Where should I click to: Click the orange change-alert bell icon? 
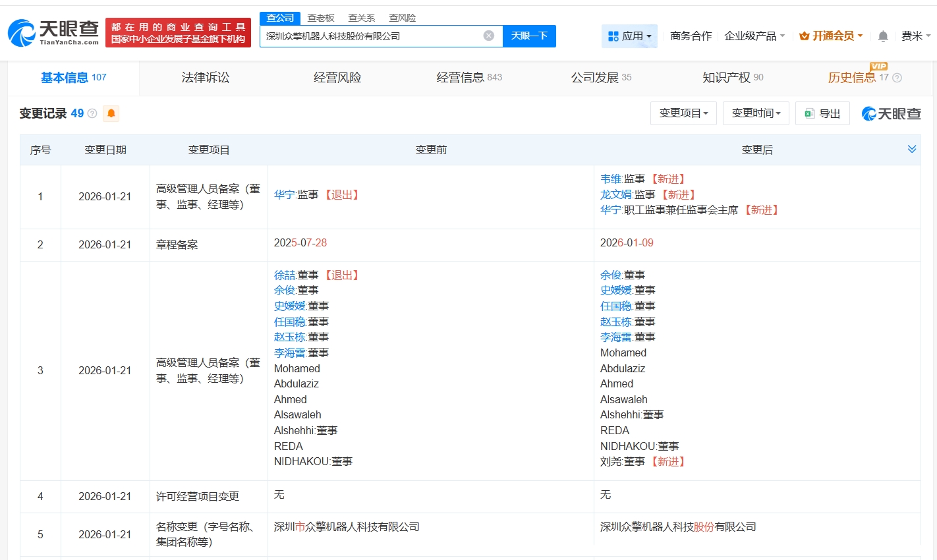pyautogui.click(x=111, y=113)
